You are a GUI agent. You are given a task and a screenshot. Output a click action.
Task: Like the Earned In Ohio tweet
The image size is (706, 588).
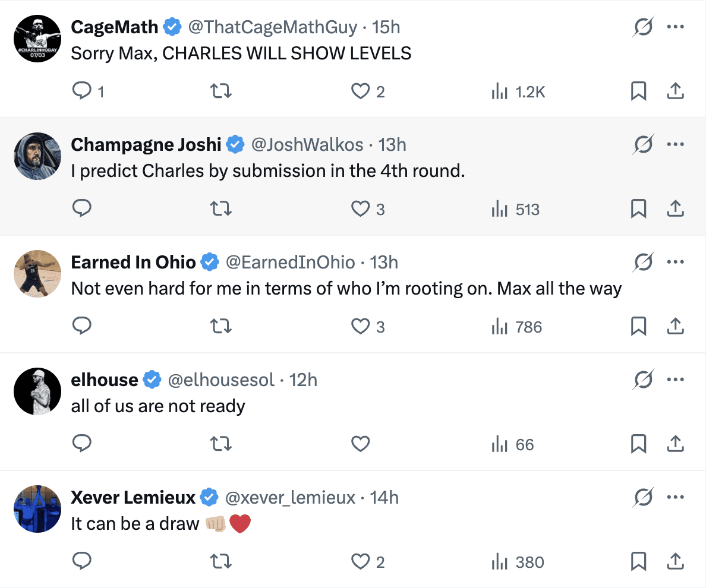(x=360, y=327)
